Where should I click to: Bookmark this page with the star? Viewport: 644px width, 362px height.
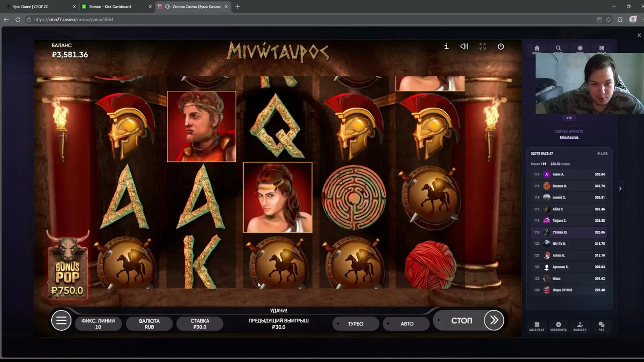coord(608,20)
